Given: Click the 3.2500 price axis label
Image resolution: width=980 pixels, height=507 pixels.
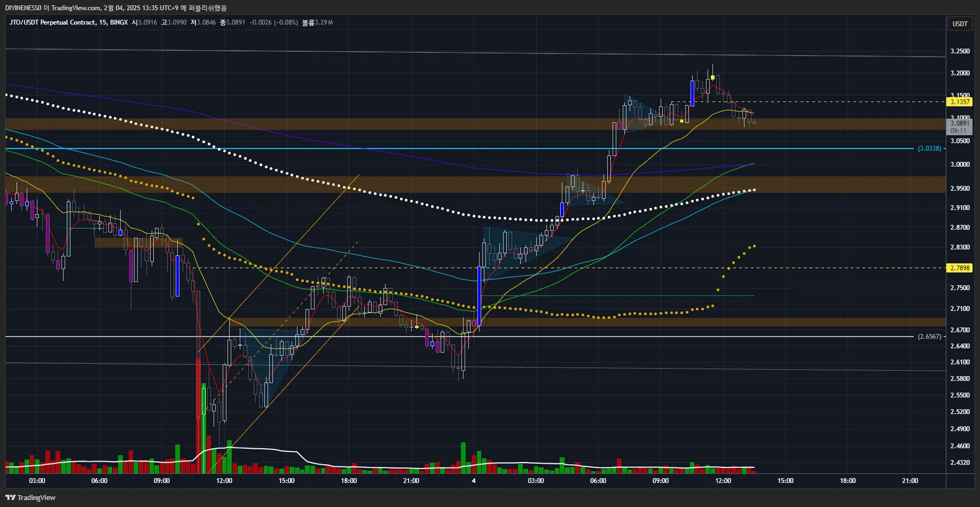Looking at the screenshot, I should 960,51.
